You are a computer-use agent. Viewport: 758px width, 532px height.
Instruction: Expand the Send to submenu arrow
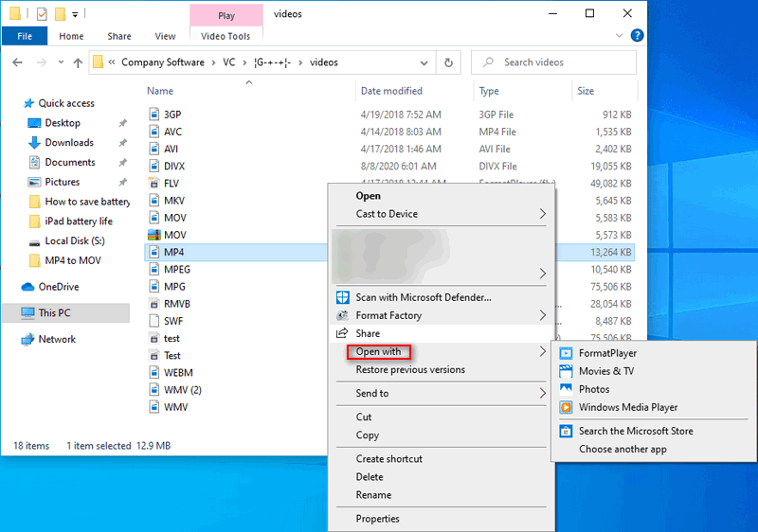(542, 394)
